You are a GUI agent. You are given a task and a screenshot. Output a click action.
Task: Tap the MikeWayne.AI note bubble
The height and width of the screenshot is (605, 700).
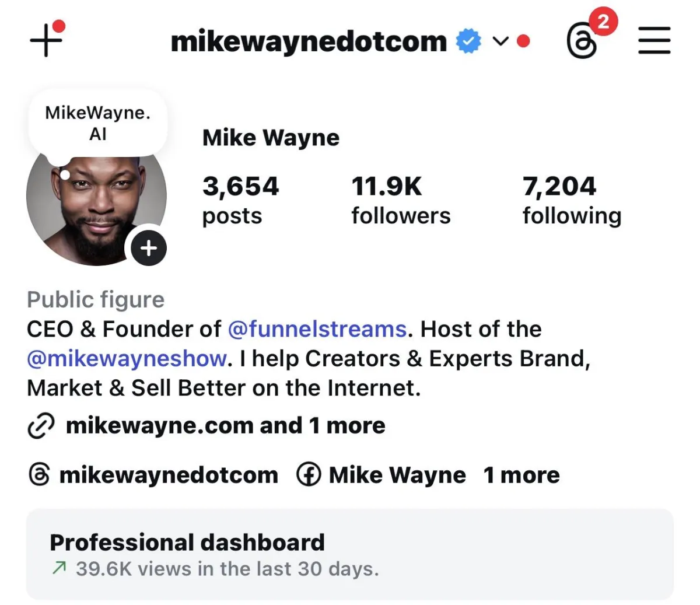(98, 123)
